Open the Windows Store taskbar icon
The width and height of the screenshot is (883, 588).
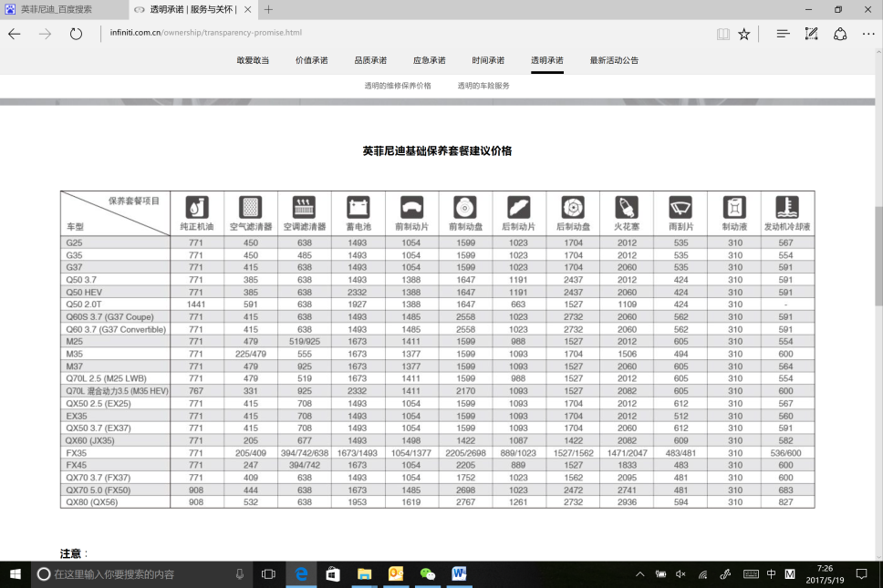point(333,574)
